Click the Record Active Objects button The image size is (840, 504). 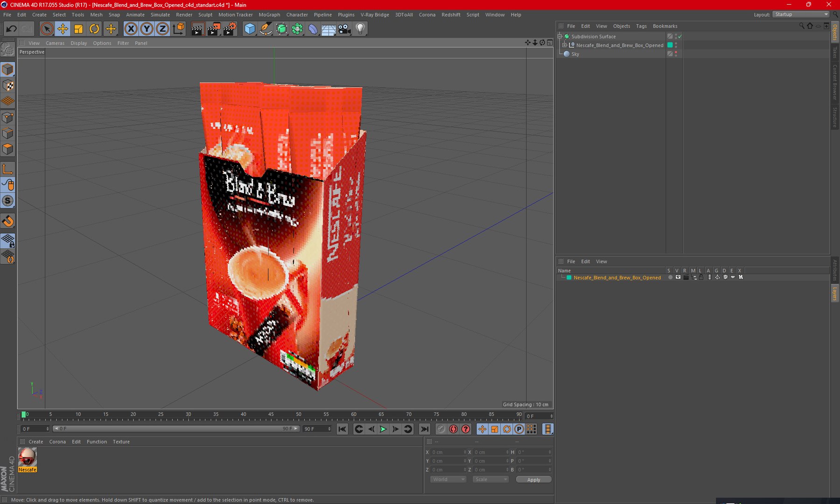441,429
